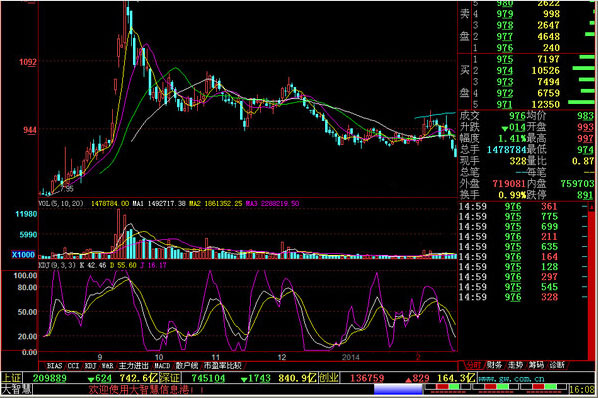Show the 筹码 tab in side panel
Screen dimensions: 598x398
click(536, 365)
